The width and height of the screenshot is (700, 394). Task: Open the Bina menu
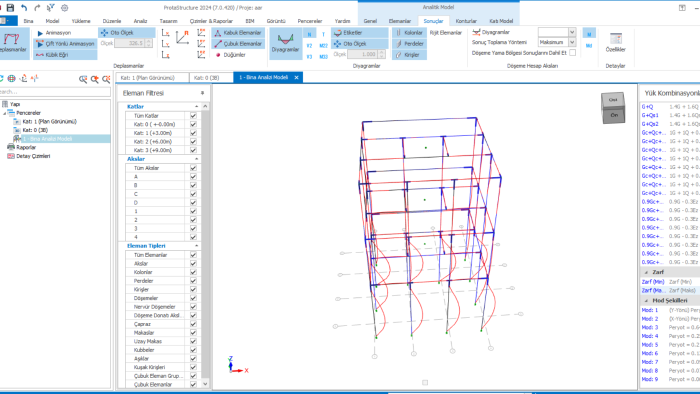pyautogui.click(x=29, y=21)
